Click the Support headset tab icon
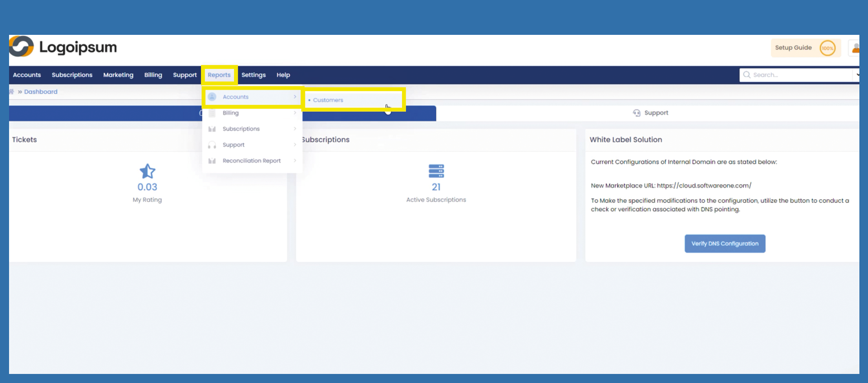The width and height of the screenshot is (868, 383). [x=637, y=113]
